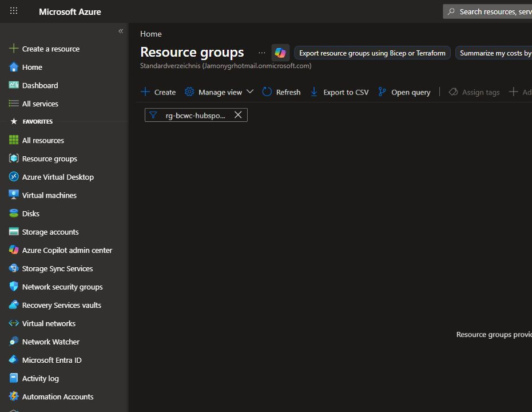Click the Home house icon in sidebar
The width and height of the screenshot is (532, 412).
[x=14, y=67]
